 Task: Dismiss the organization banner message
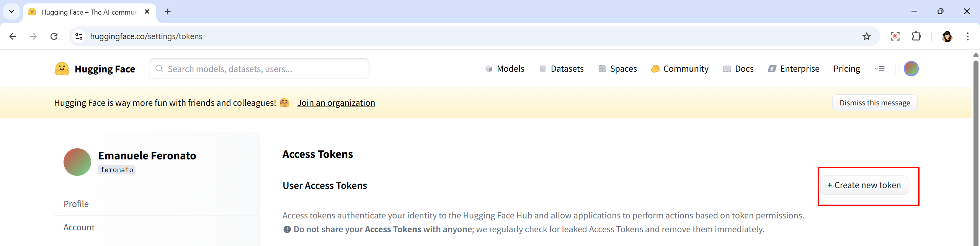tap(875, 103)
